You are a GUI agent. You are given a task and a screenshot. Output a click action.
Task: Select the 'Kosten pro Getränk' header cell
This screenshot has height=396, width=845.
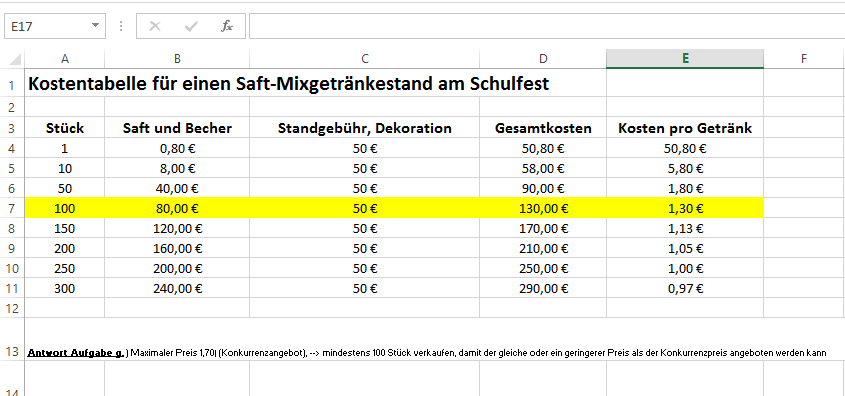point(685,128)
